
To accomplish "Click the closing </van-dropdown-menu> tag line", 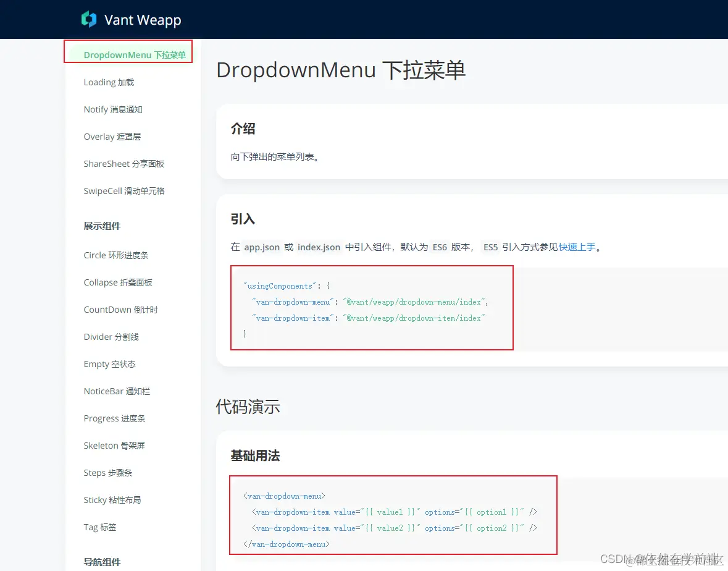I will click(x=286, y=544).
